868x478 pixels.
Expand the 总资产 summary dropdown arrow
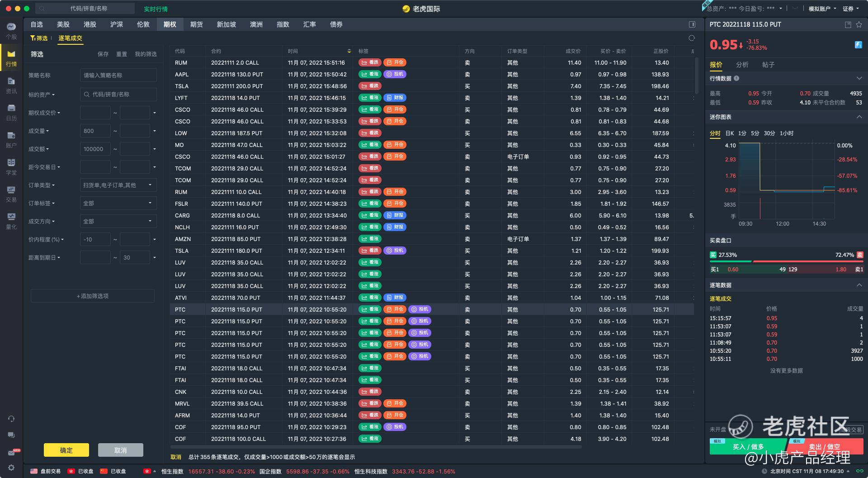[x=780, y=9]
